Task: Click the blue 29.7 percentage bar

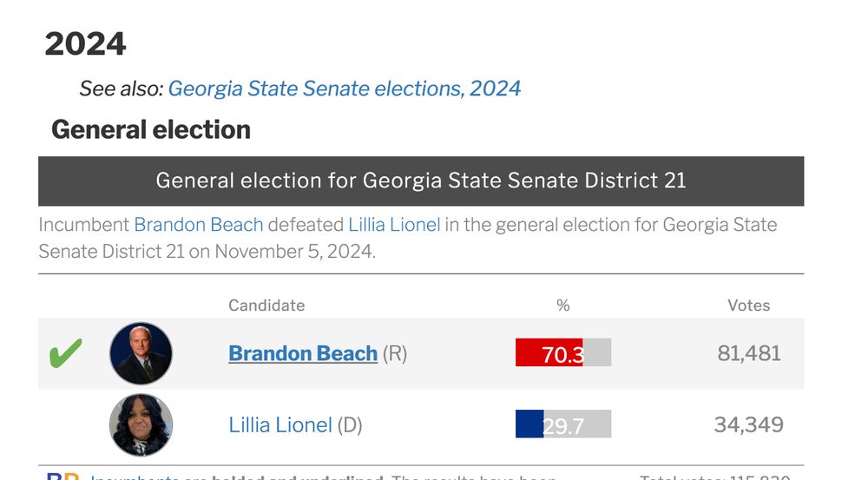Action: [x=529, y=424]
